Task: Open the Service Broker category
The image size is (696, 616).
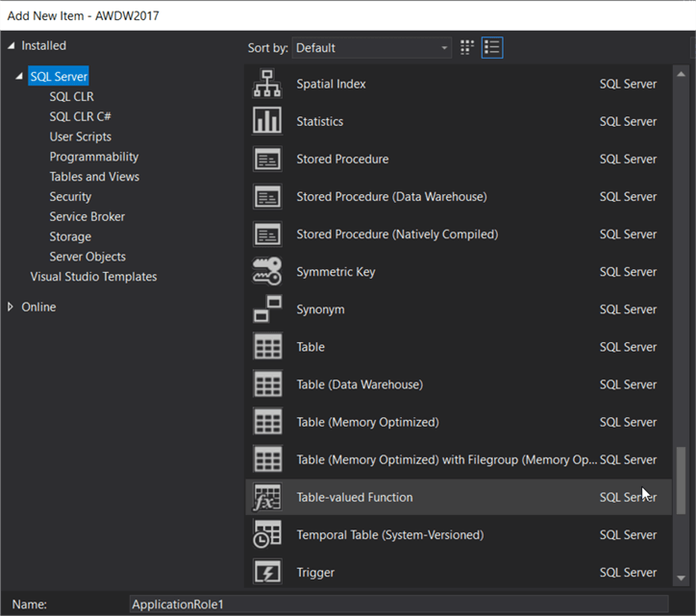Action: tap(87, 216)
